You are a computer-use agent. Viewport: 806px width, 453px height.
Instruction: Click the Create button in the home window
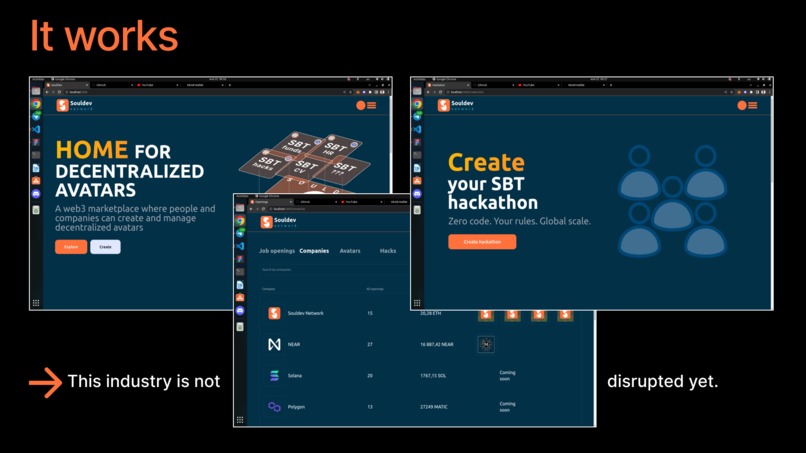click(x=105, y=247)
